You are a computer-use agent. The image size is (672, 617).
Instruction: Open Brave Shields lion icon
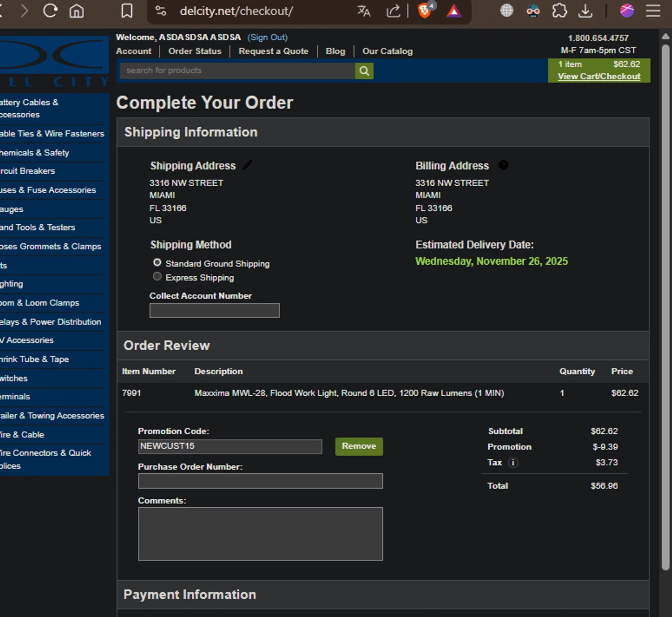425,11
